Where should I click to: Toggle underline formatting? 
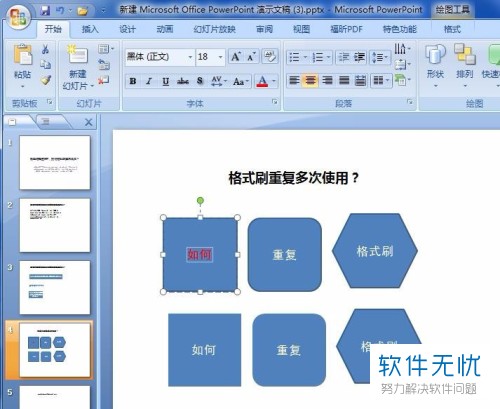pos(166,81)
